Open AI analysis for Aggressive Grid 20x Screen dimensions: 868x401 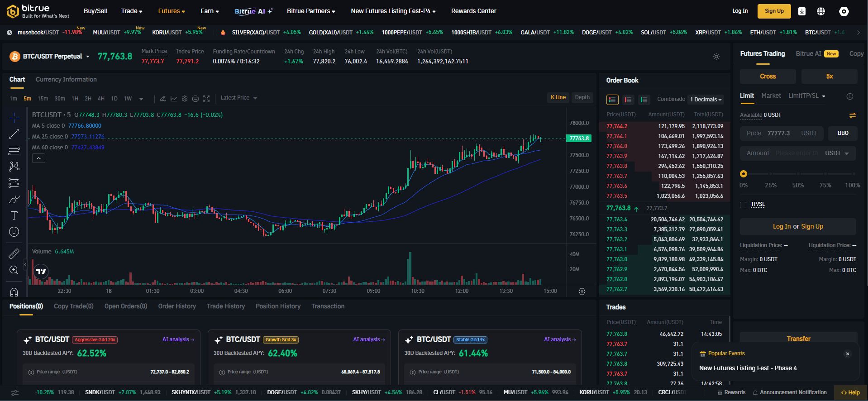pos(178,339)
